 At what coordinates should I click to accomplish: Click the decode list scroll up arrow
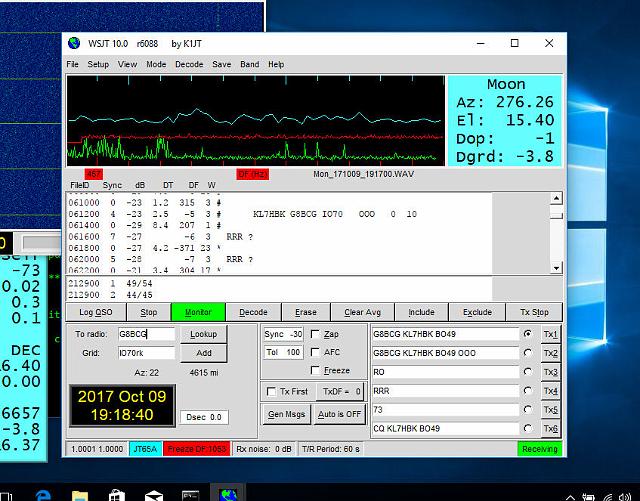tap(556, 198)
